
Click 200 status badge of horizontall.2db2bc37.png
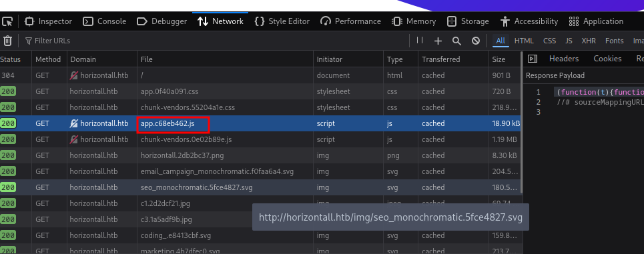[8, 155]
